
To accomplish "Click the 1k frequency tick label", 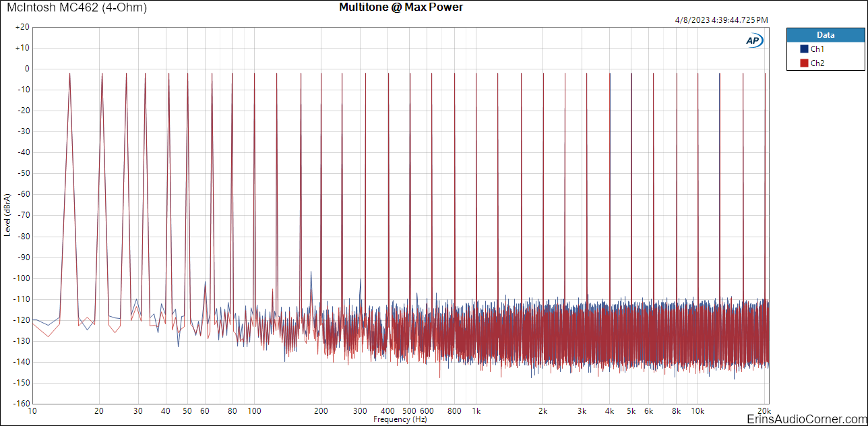I will pos(476,410).
